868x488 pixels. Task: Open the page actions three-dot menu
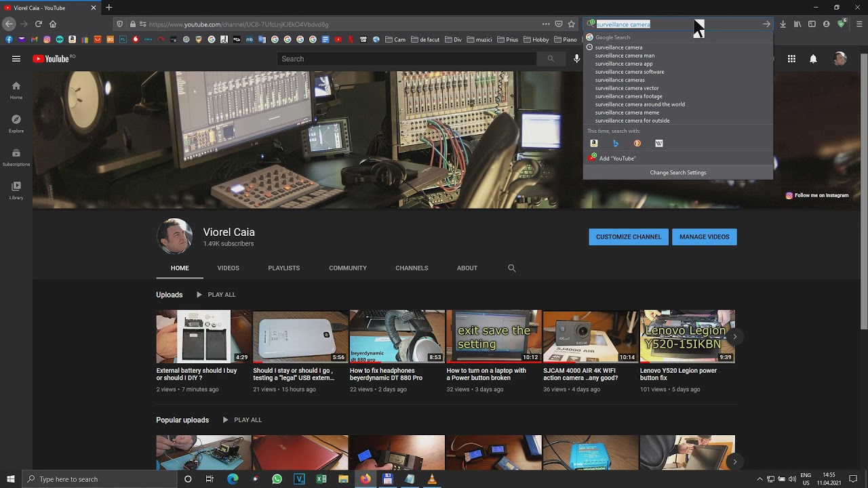point(546,24)
